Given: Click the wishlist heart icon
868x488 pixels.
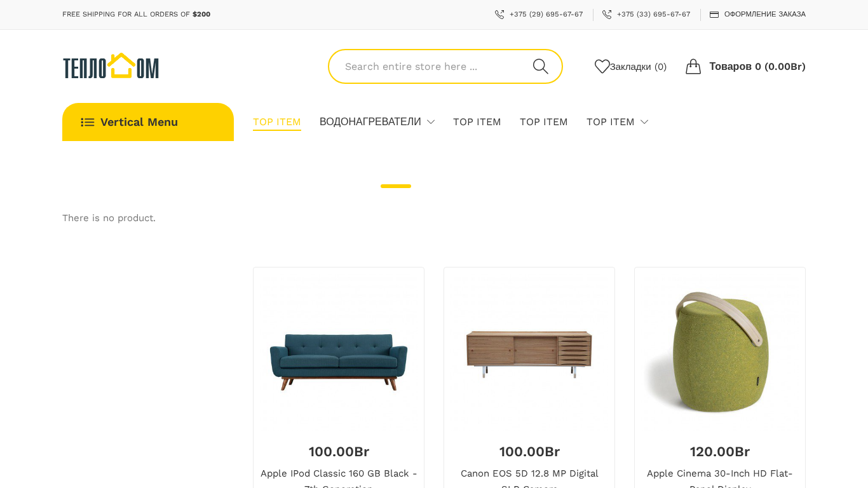Looking at the screenshot, I should (x=602, y=66).
